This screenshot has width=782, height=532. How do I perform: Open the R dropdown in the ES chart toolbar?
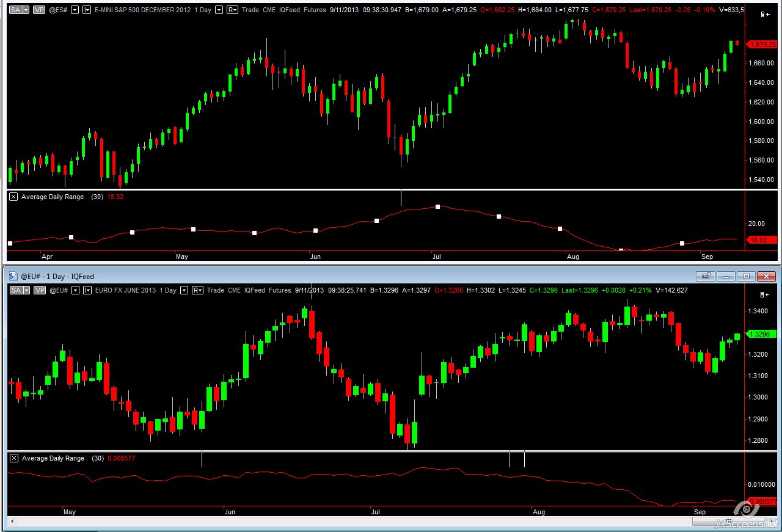tap(232, 10)
